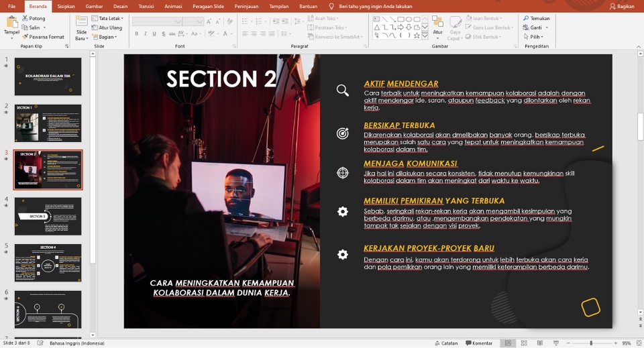Switch to the Sisipkan tab
This screenshot has height=348, width=644.
(66, 6)
